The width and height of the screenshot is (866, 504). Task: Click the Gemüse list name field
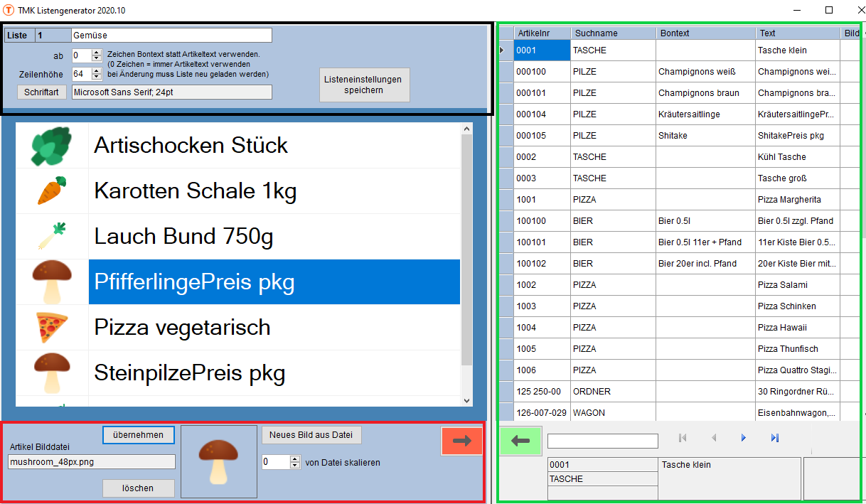[x=171, y=36]
